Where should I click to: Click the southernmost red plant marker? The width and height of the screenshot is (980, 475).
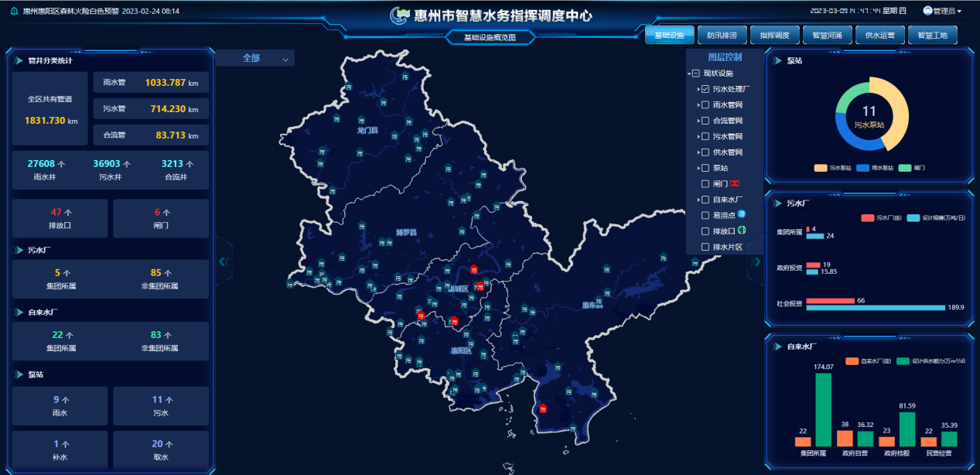pyautogui.click(x=542, y=408)
